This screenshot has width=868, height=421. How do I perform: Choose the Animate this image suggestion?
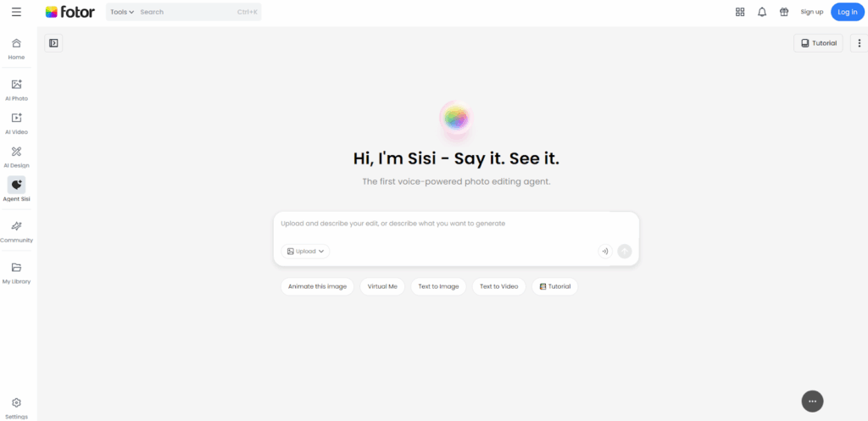[x=317, y=286]
